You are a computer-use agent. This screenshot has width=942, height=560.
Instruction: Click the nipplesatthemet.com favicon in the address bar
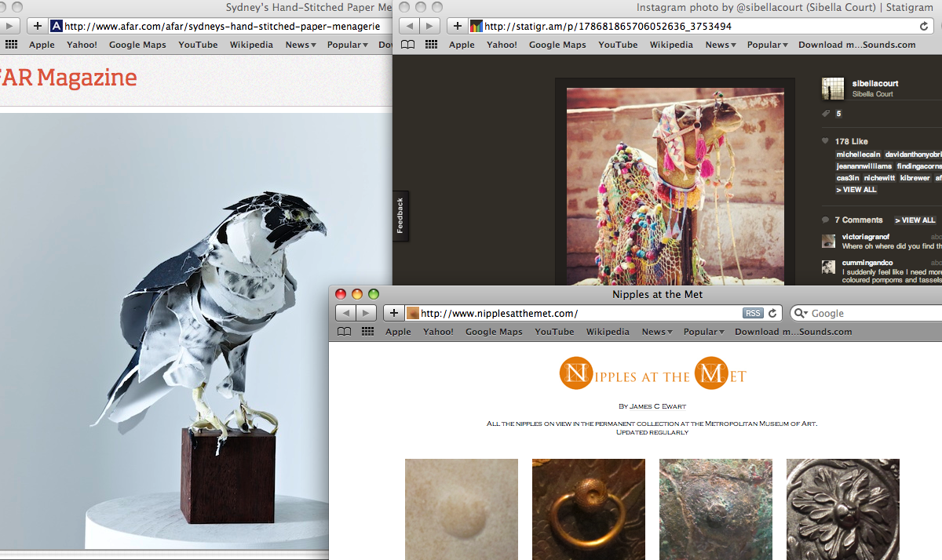(413, 313)
